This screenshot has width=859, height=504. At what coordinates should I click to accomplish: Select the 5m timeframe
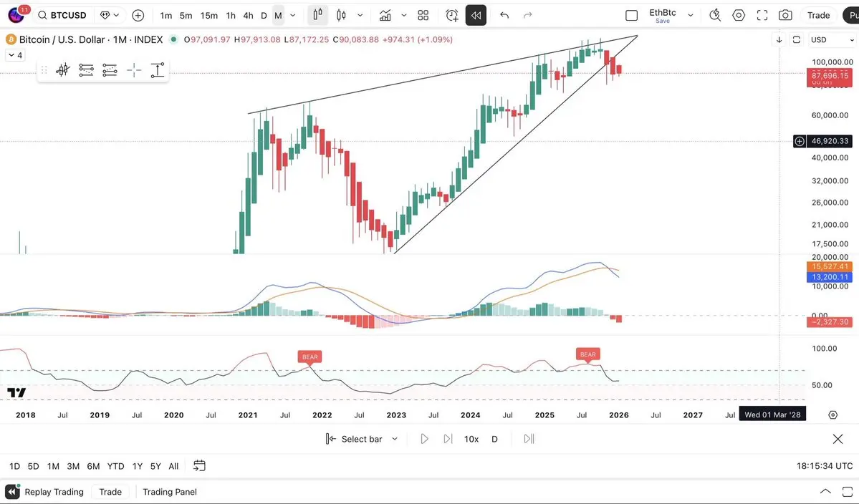[x=186, y=15]
